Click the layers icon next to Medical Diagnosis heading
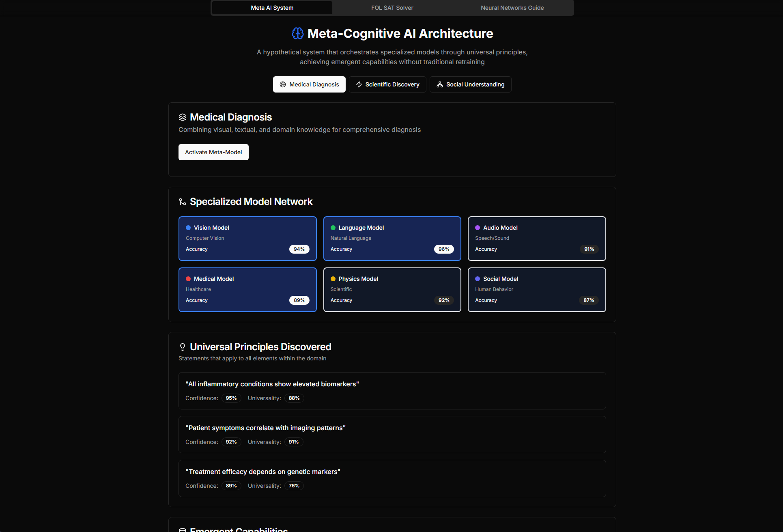Image resolution: width=783 pixels, height=532 pixels. click(182, 117)
